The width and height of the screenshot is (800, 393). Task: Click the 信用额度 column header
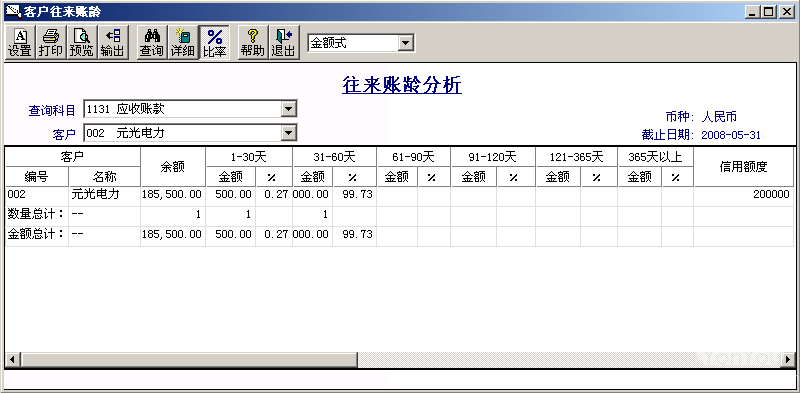click(743, 167)
